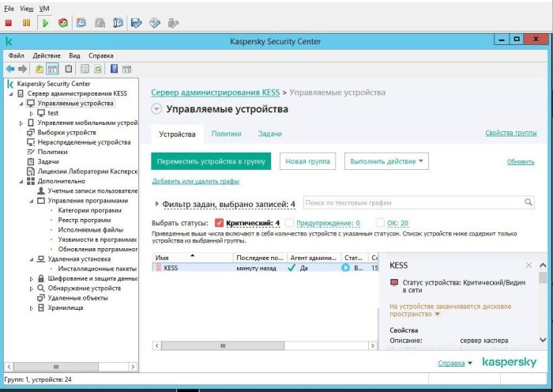
Task: Select Нераспределенные устройства in tree
Action: pos(84,142)
